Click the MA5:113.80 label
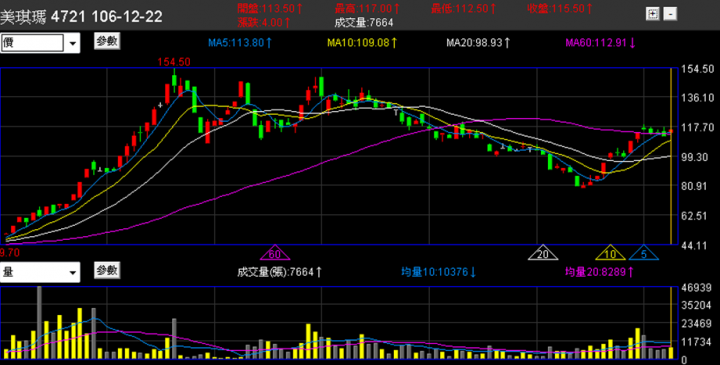This screenshot has width=720, height=365. coord(240,43)
